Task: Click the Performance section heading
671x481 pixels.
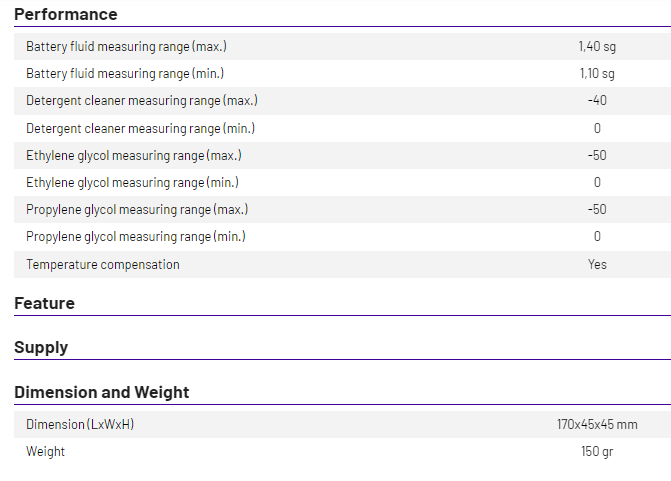Action: pos(65,15)
